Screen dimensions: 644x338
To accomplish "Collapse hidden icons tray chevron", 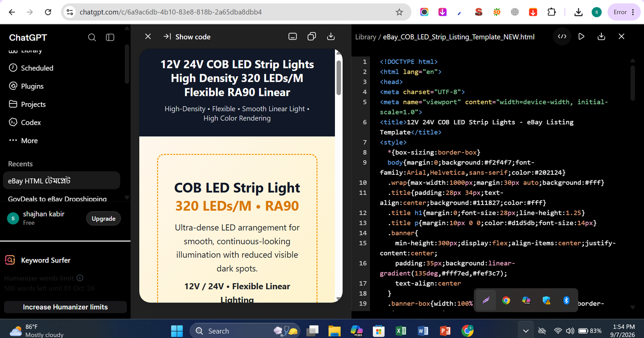I will click(x=526, y=331).
